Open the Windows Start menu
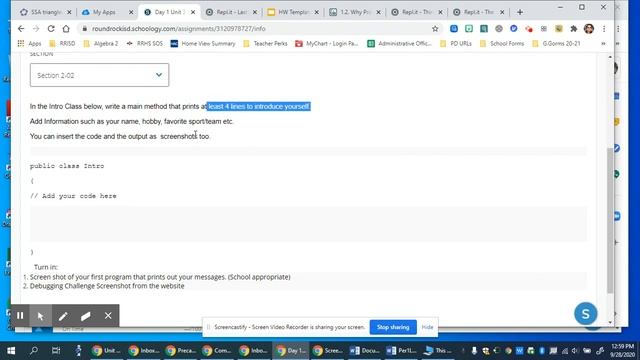The height and width of the screenshot is (360, 640). pyautogui.click(x=11, y=350)
